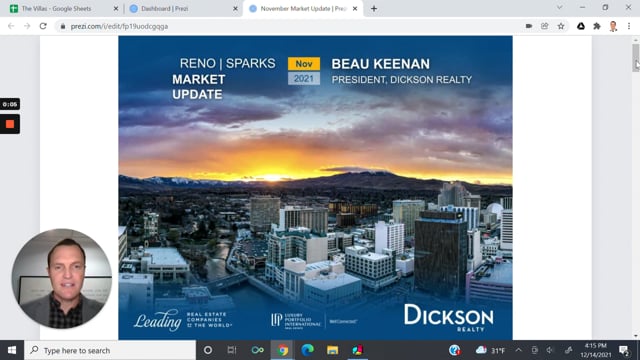The width and height of the screenshot is (640, 360).
Task: Click the taskbar search box
Action: (x=110, y=350)
